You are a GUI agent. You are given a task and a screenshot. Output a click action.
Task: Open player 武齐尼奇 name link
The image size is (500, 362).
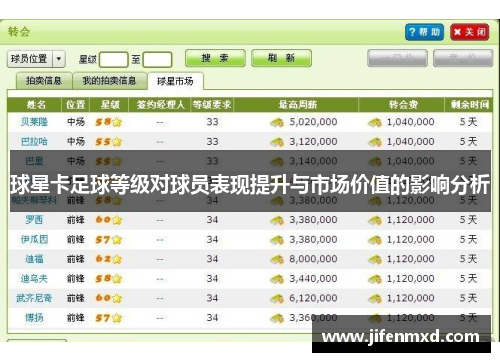pyautogui.click(x=34, y=298)
